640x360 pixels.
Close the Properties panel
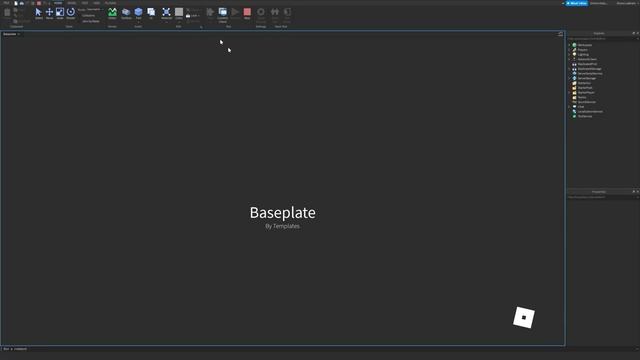638,191
